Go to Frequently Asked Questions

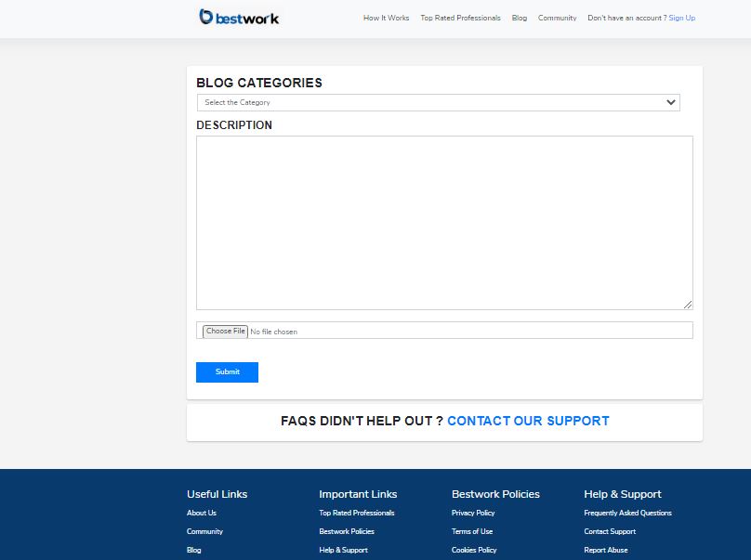click(627, 513)
